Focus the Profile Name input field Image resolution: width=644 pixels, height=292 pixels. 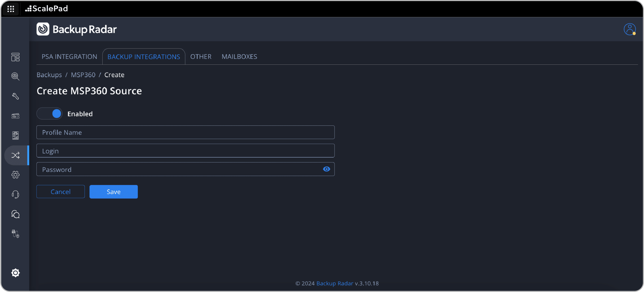coord(185,132)
